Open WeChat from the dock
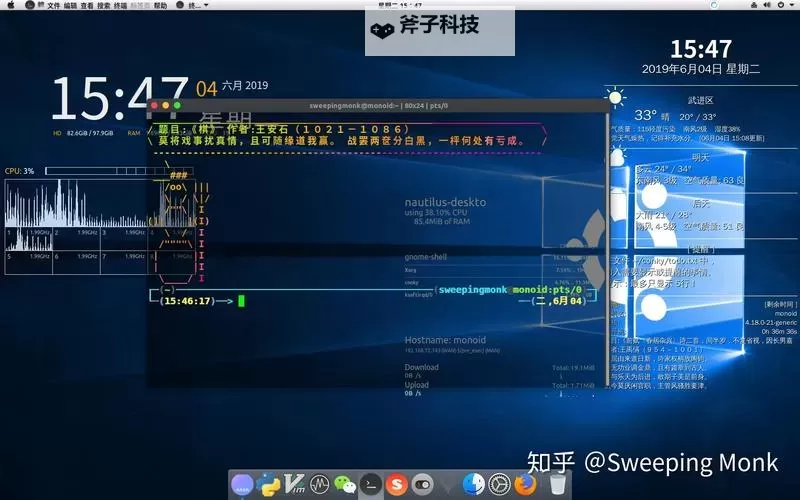 pyautogui.click(x=345, y=485)
